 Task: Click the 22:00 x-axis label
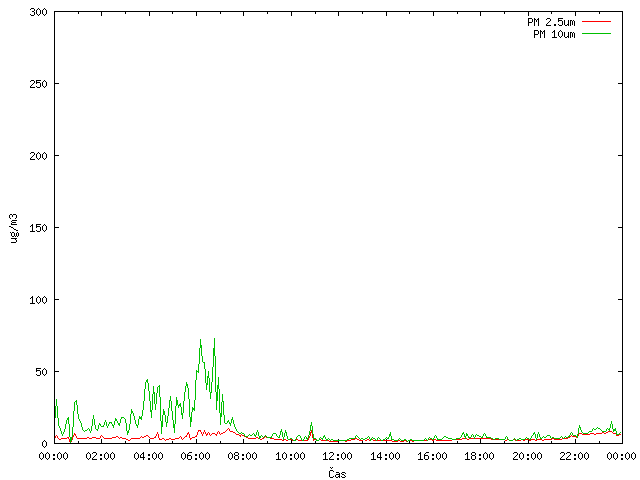point(575,456)
